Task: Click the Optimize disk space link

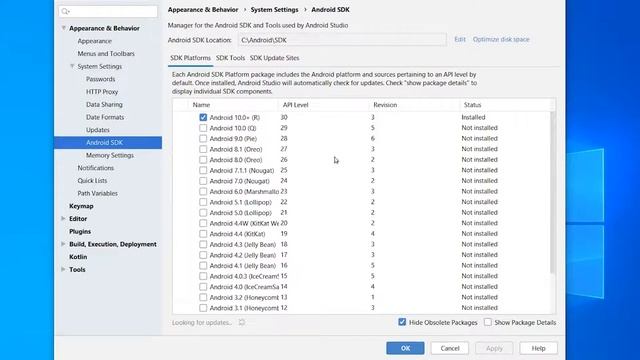Action: (501, 40)
